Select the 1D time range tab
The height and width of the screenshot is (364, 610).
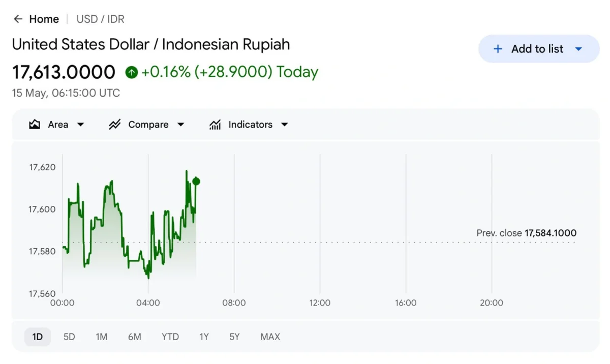click(x=38, y=337)
